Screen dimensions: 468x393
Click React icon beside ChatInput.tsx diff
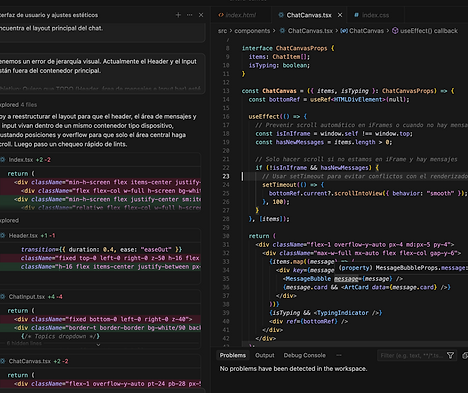[3, 297]
